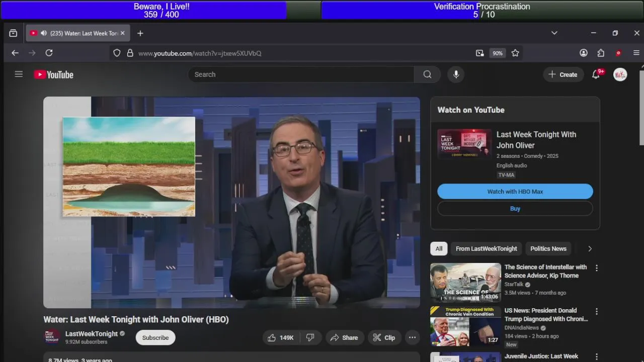Open options for Juvenile Justice video
The height and width of the screenshot is (362, 644).
pos(597,356)
